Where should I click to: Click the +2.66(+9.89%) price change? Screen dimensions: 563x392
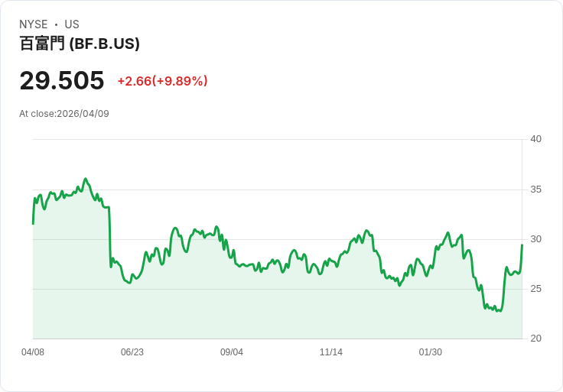[x=162, y=81]
